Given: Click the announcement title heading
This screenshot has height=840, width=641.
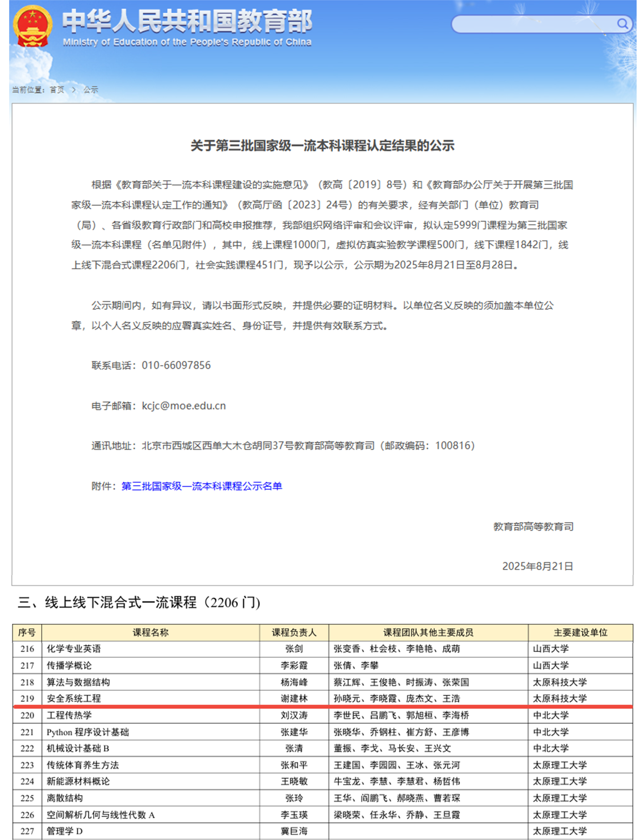Looking at the screenshot, I should coord(322,146).
